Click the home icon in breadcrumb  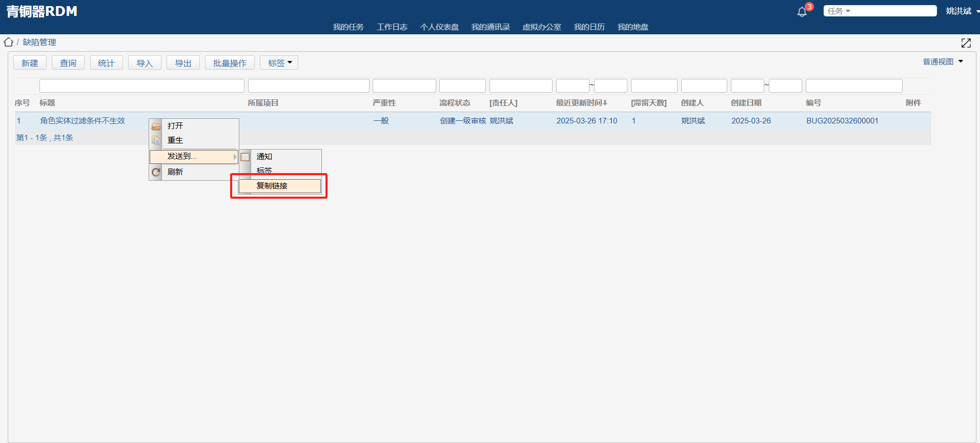pos(9,42)
